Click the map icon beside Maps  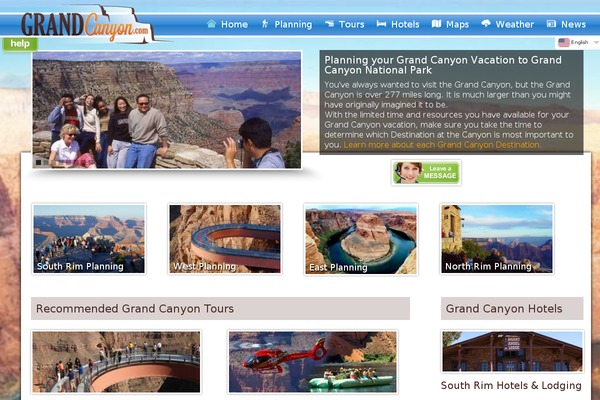click(436, 24)
